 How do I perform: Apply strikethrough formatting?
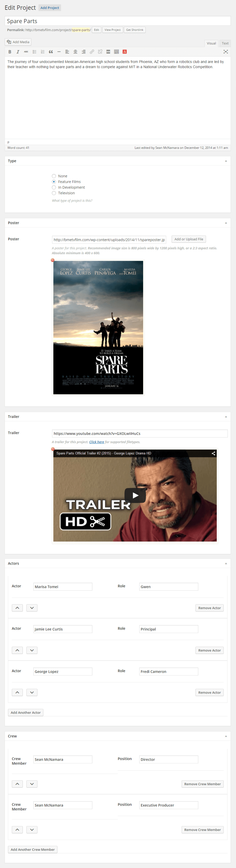[26, 52]
